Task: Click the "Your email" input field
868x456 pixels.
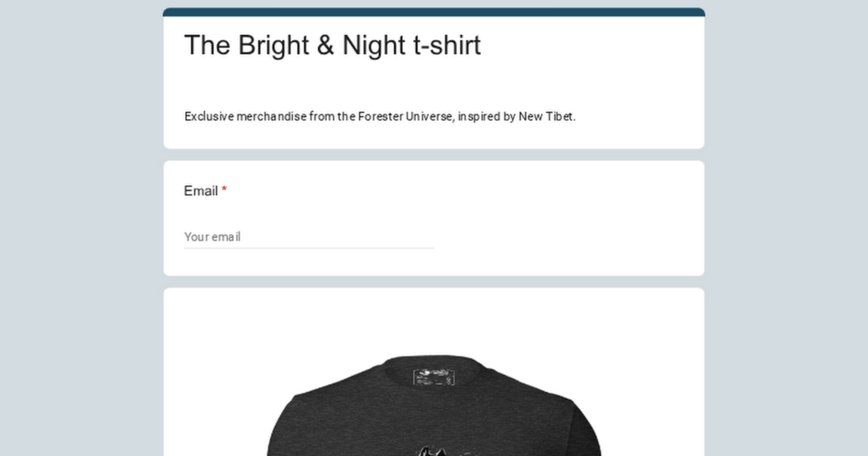Action: [x=309, y=237]
